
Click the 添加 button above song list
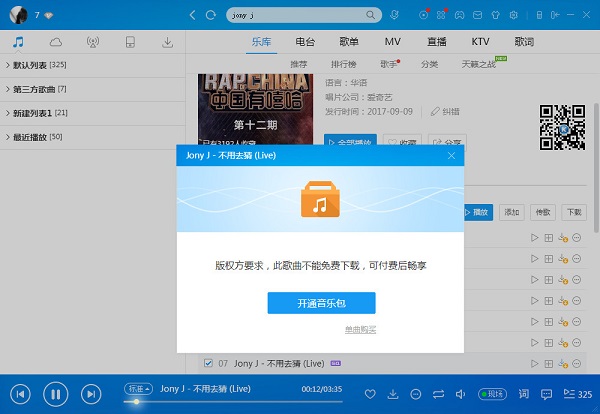[x=512, y=212]
